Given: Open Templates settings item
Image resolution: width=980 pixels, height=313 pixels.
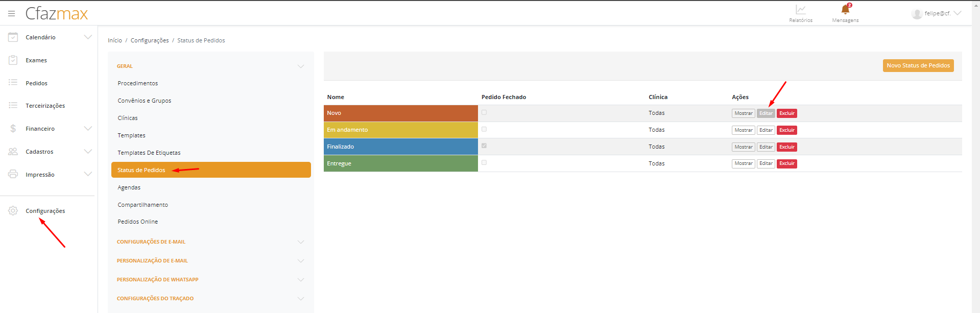Looking at the screenshot, I should click(x=132, y=135).
